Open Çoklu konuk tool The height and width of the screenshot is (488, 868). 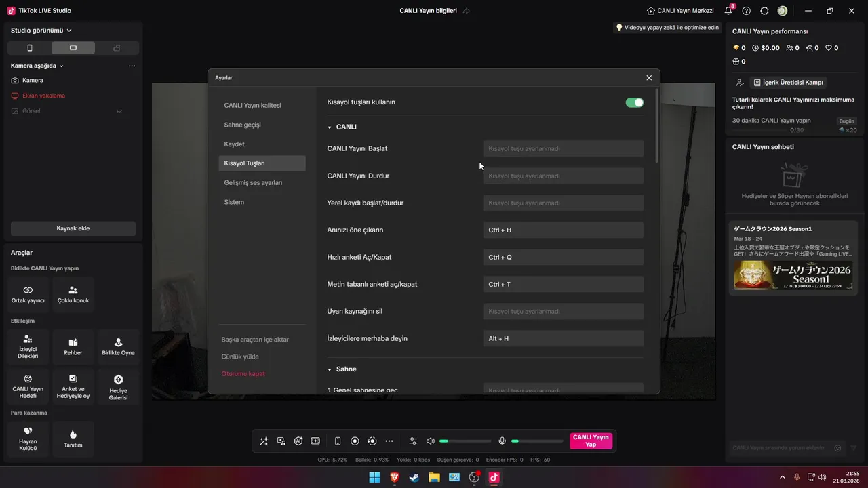73,294
